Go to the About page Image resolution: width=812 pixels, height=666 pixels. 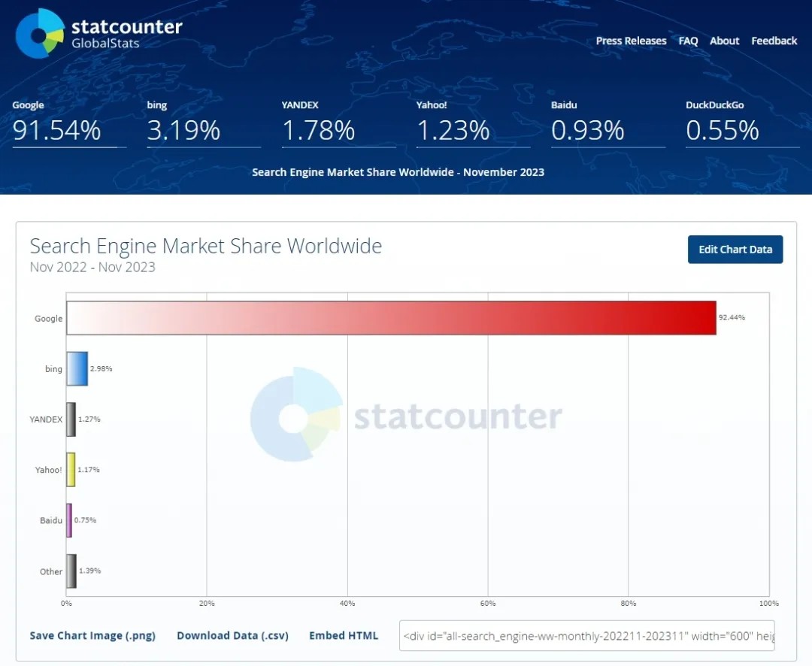pyautogui.click(x=724, y=41)
